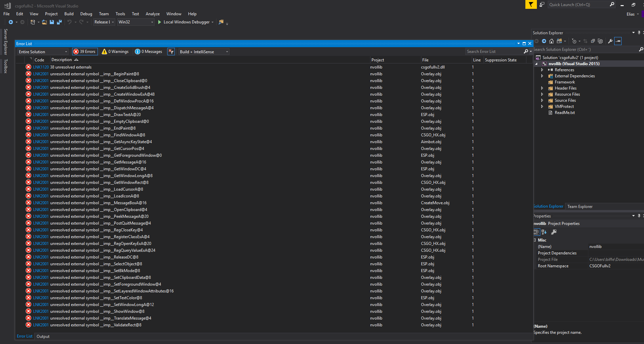Click the Categorized view icon in Properties
Image resolution: width=644 pixels, height=344 pixels.
coord(537,232)
